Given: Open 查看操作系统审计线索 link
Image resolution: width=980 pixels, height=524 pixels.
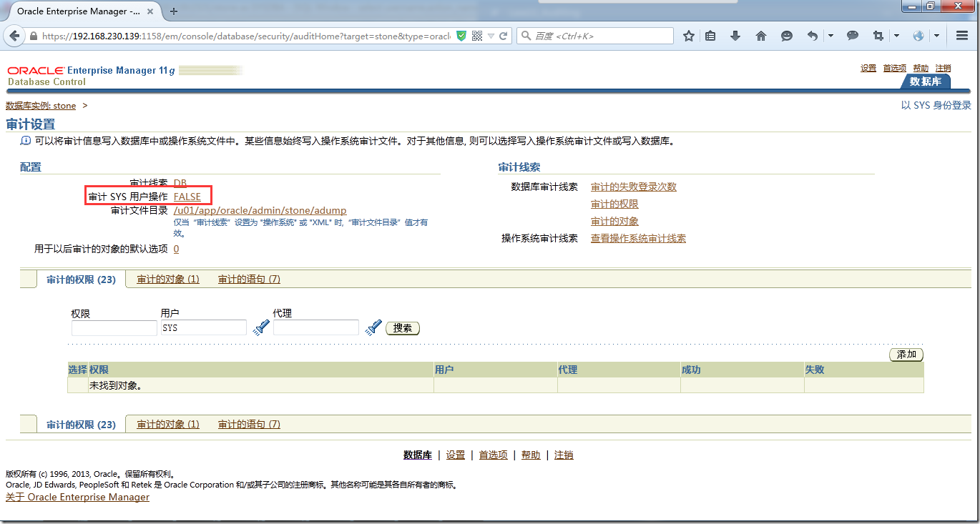Looking at the screenshot, I should [x=638, y=239].
